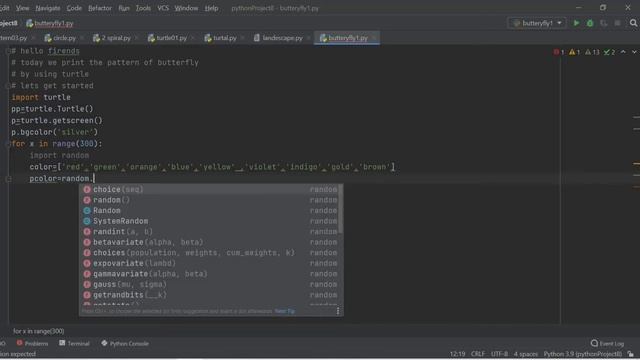Run the butterfly1 configuration

click(576, 23)
